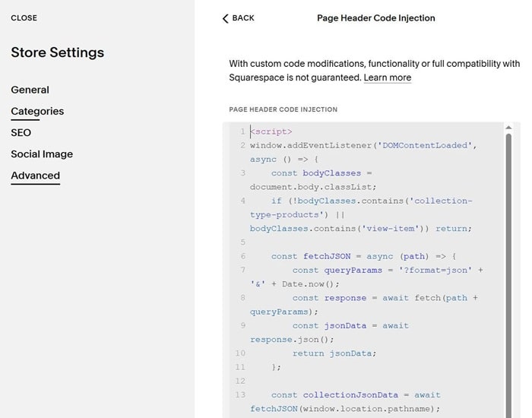Click the const fetchJSON code line
The image size is (532, 418).
(x=363, y=256)
